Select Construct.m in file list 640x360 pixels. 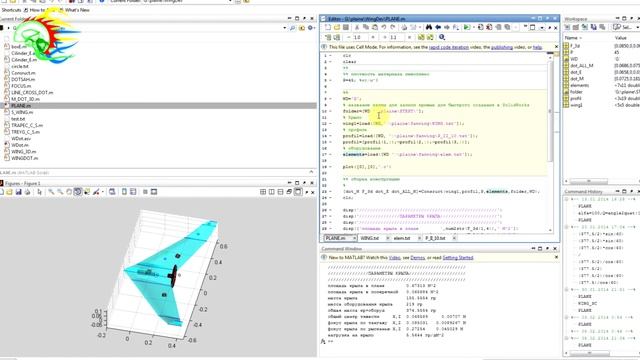[x=23, y=73]
